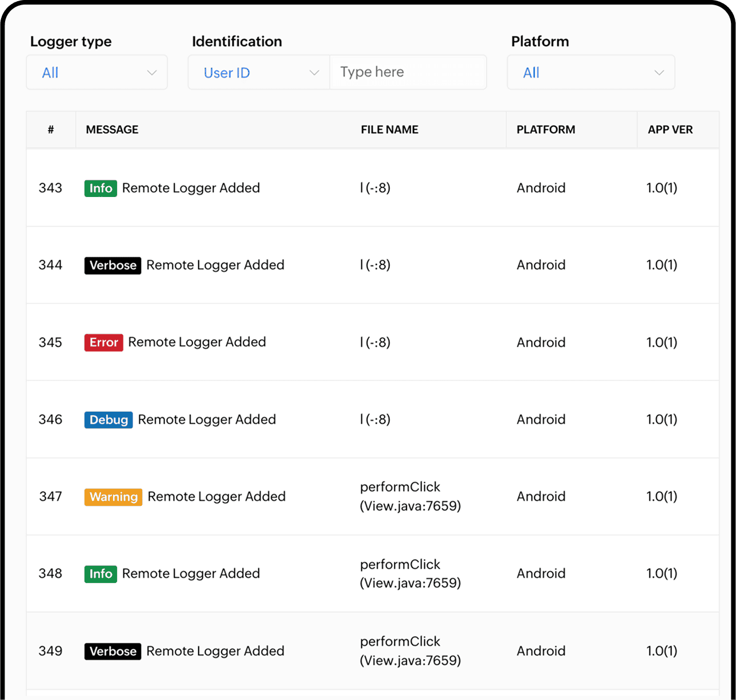Viewport: 736px width, 700px height.
Task: Click the APP VER column header
Action: 670,130
